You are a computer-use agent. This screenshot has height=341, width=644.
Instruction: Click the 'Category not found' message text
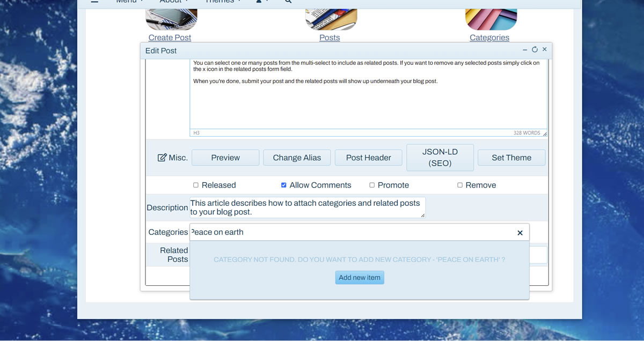360,260
